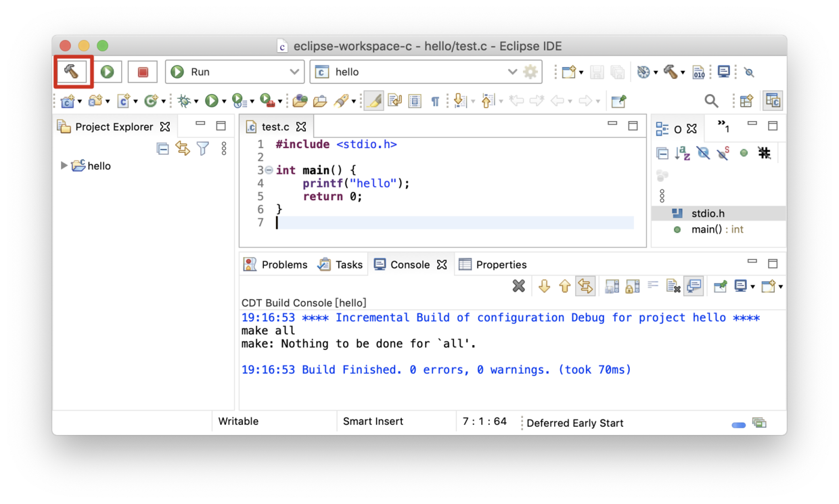Click the Pin Console icon
The image size is (839, 504).
[x=720, y=286]
